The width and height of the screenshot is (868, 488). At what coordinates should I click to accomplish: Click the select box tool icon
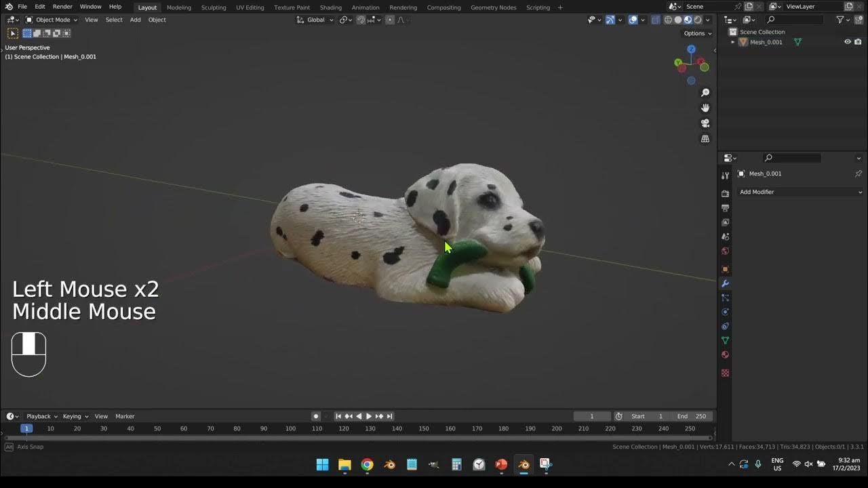click(x=12, y=33)
